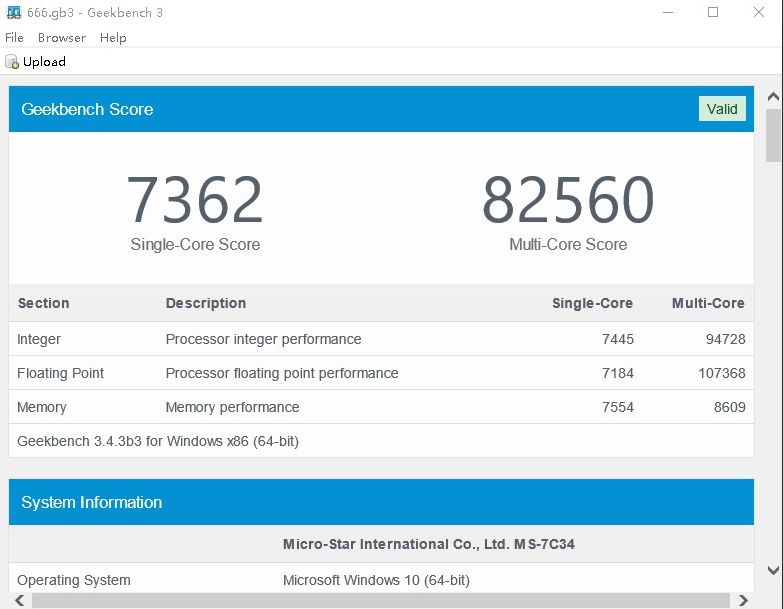The height and width of the screenshot is (609, 783).
Task: Click the scroll down arrow on vertical scrollbar
Action: [773, 570]
